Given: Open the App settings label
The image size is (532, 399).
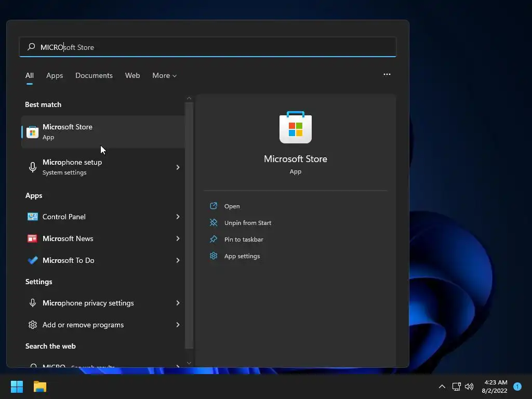Looking at the screenshot, I should (242, 256).
